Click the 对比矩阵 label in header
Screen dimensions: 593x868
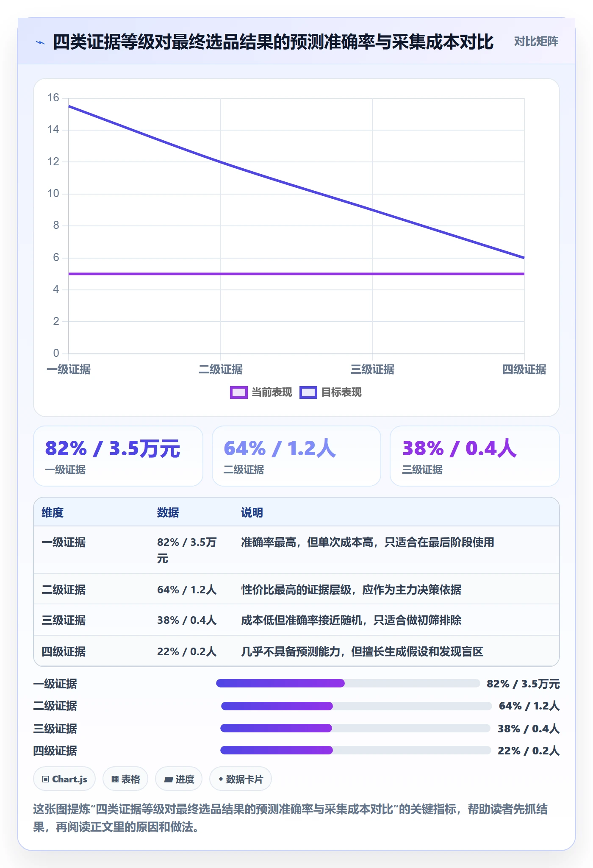536,42
